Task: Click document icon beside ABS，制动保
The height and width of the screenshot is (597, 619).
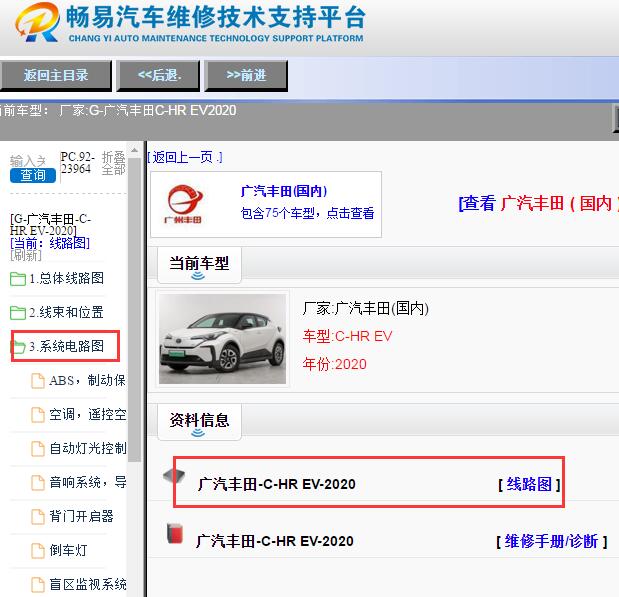Action: click(38, 381)
